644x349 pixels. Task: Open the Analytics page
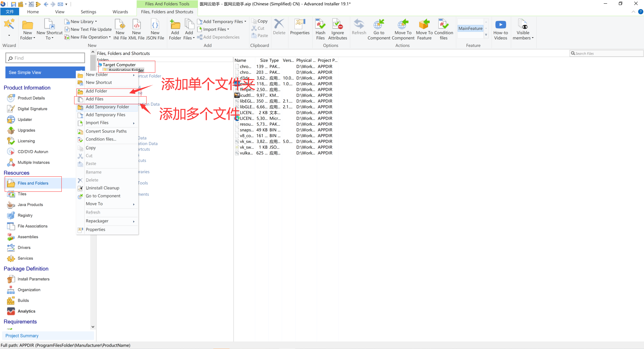tap(26, 311)
